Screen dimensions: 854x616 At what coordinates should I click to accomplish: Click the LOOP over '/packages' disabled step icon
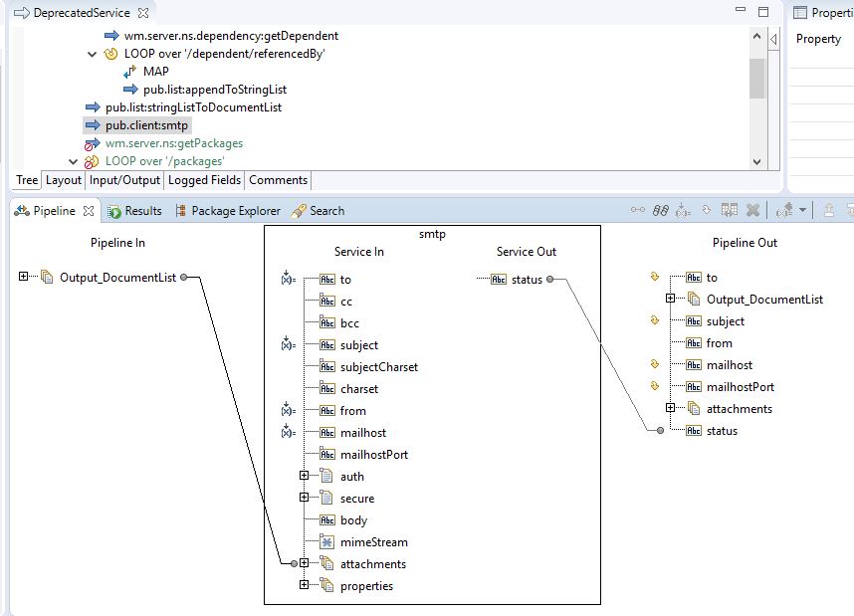91,161
